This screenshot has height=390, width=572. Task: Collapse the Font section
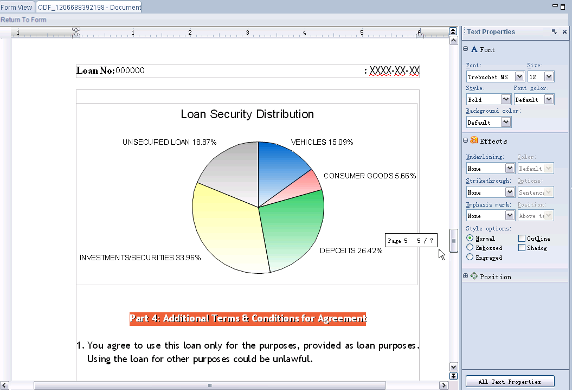coord(465,49)
